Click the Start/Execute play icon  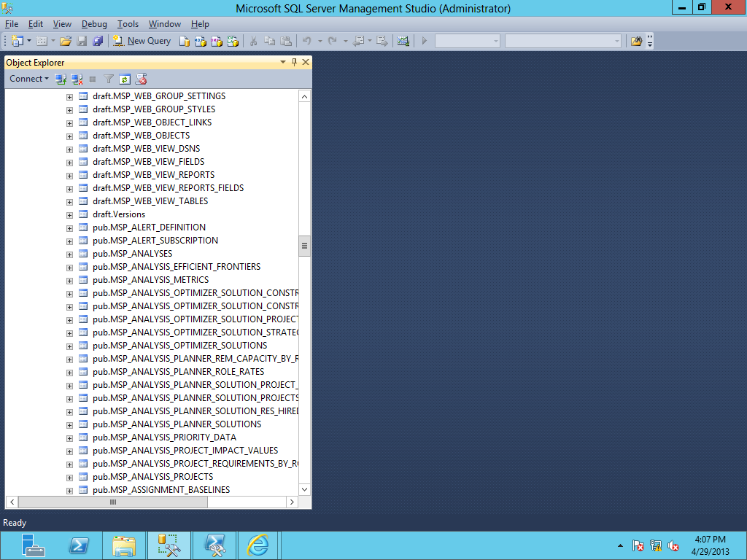pyautogui.click(x=425, y=41)
